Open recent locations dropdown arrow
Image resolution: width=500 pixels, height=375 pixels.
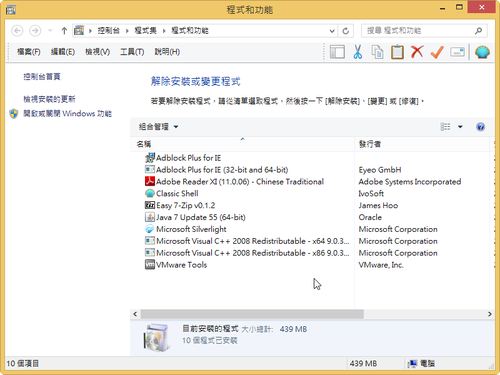[x=50, y=31]
